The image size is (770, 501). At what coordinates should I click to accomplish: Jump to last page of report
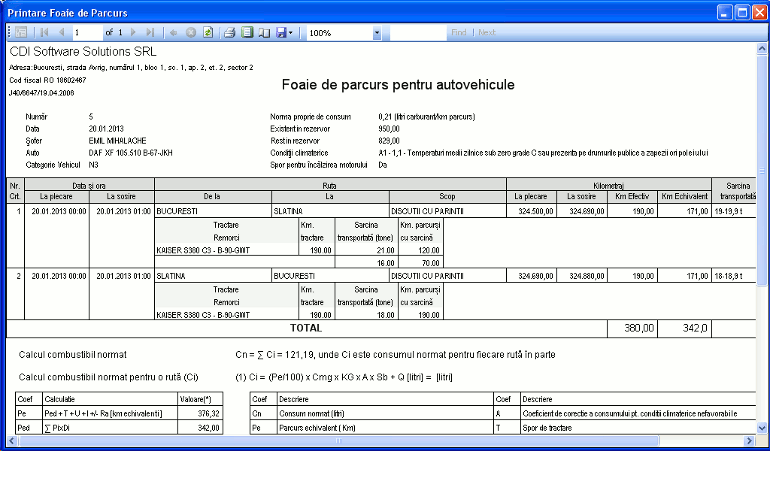150,32
